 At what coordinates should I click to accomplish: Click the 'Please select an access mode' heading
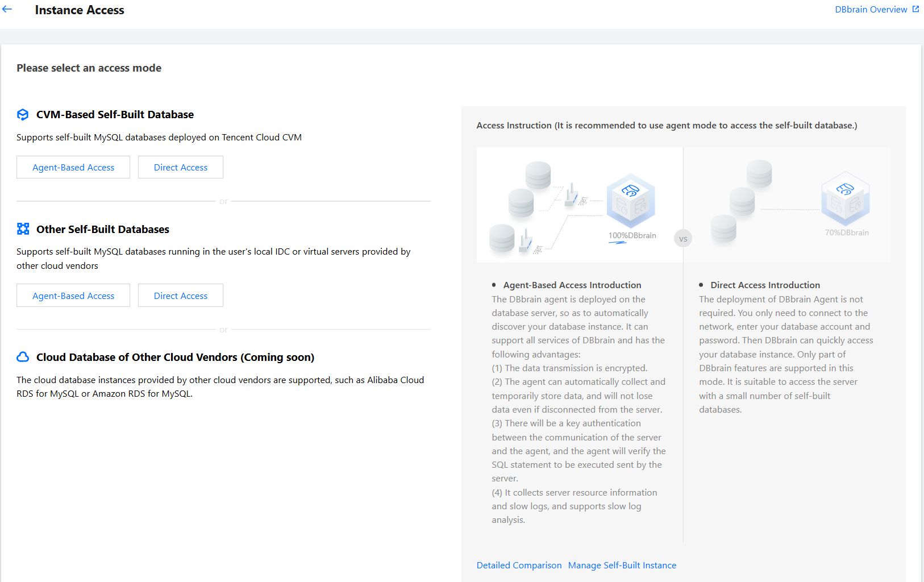(89, 68)
